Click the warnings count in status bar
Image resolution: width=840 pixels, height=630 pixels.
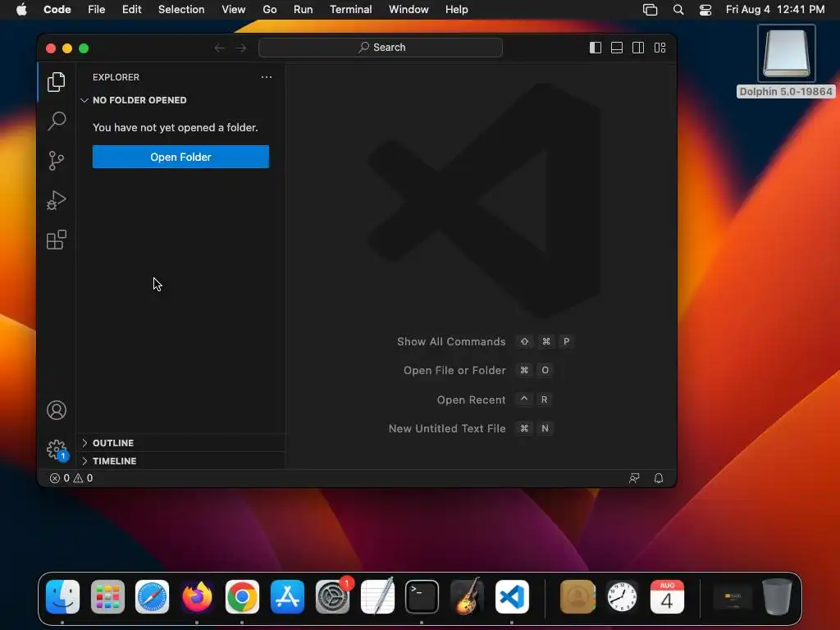pos(83,478)
